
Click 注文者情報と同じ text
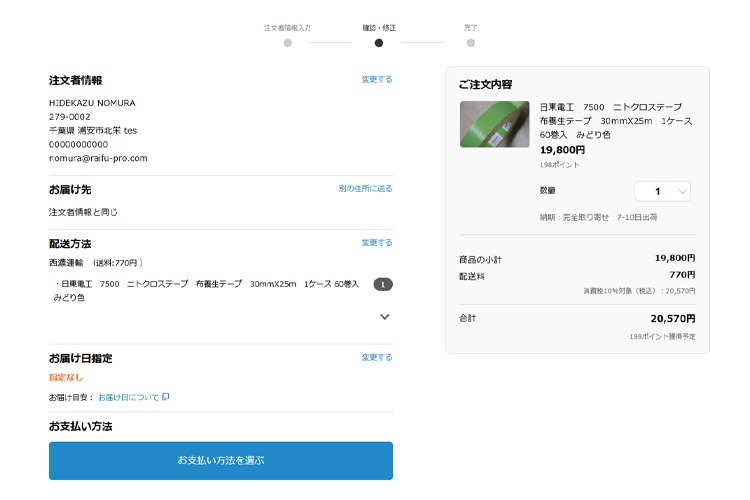pyautogui.click(x=83, y=212)
